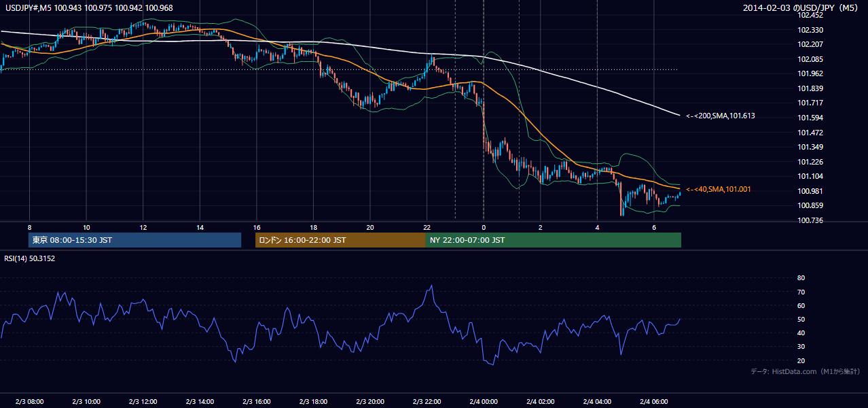The height and width of the screenshot is (408, 868).
Task: Click the hour 12 tick on price chart
Action: (143, 227)
